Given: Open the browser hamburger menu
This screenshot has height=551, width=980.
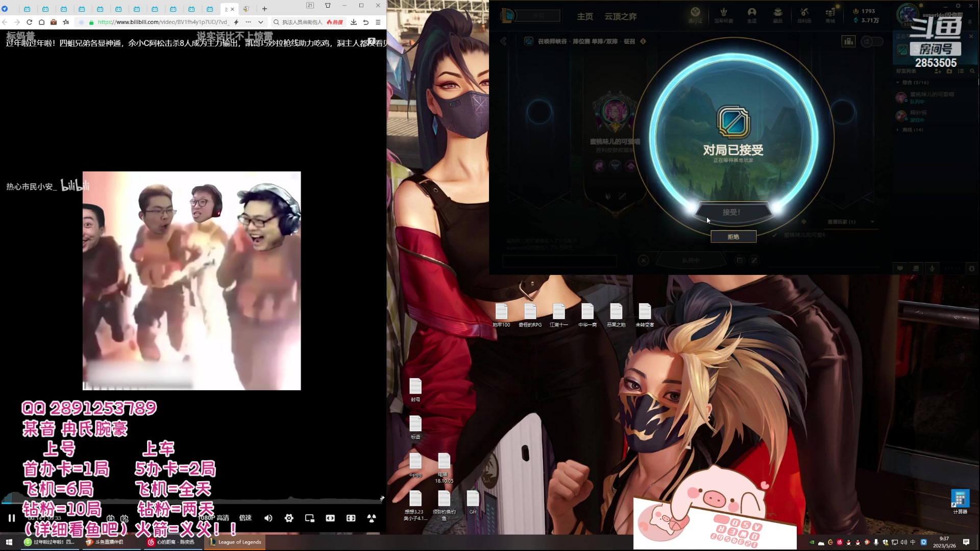Looking at the screenshot, I should point(378,22).
